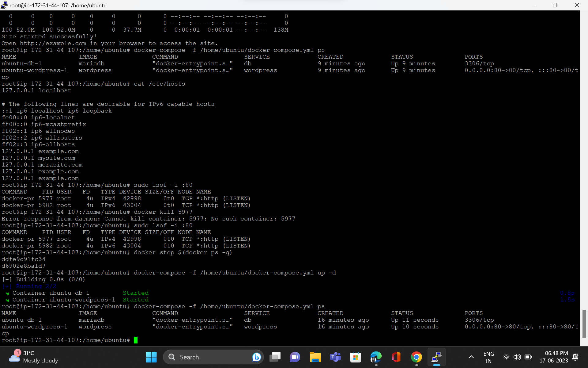Screen dimensions: 588x368
Task: Launch the Microsoft Office app
Action: pyautogui.click(x=396, y=357)
